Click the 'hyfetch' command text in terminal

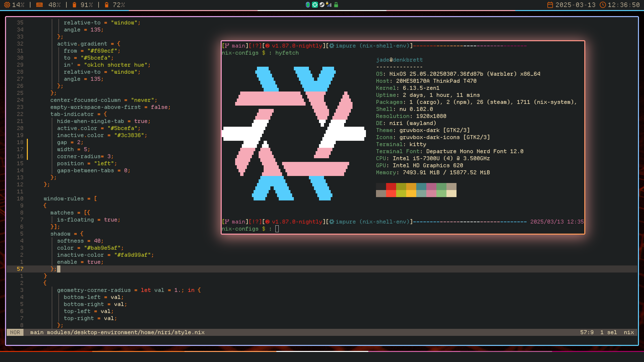coord(287,53)
